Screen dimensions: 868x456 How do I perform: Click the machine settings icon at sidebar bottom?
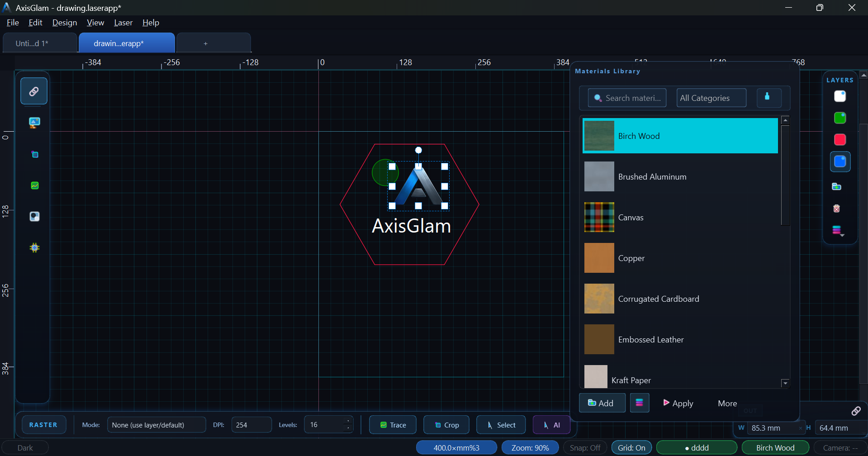tap(34, 247)
